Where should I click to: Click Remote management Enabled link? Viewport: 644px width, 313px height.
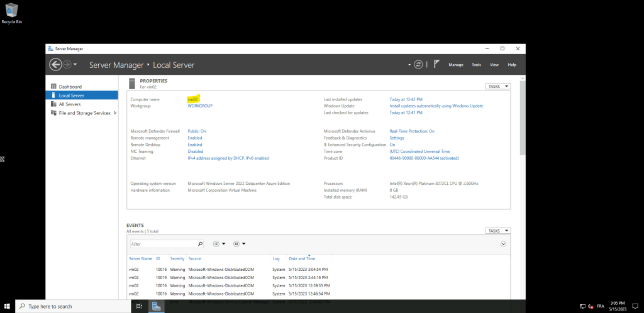(195, 138)
